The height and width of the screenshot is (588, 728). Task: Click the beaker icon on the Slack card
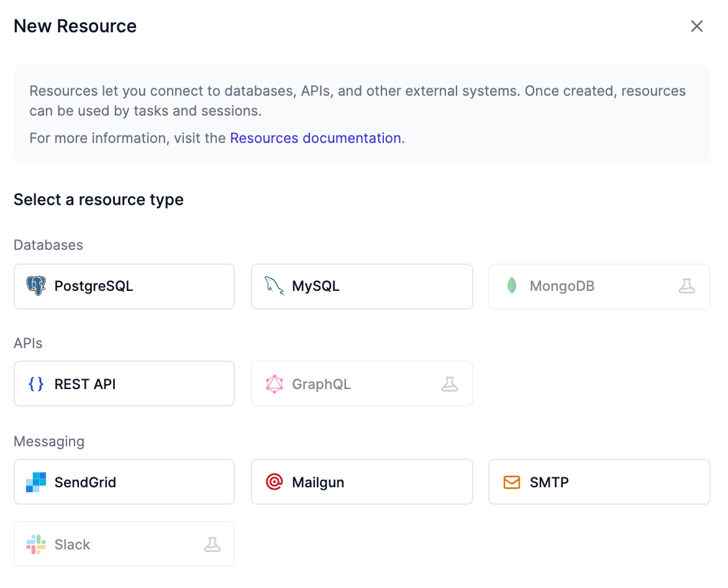212,544
